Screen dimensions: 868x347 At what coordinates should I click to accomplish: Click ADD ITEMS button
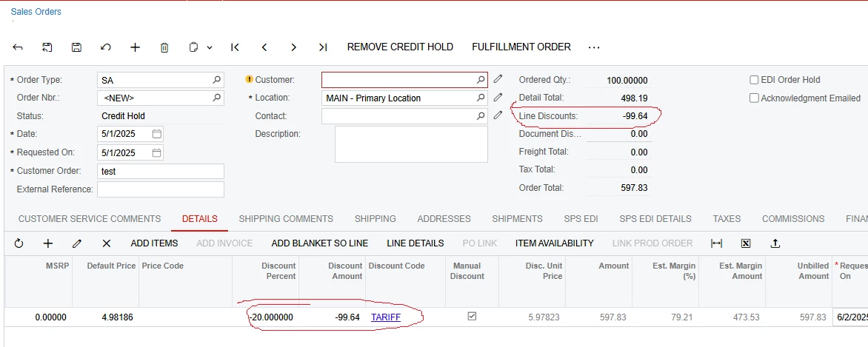pos(155,243)
